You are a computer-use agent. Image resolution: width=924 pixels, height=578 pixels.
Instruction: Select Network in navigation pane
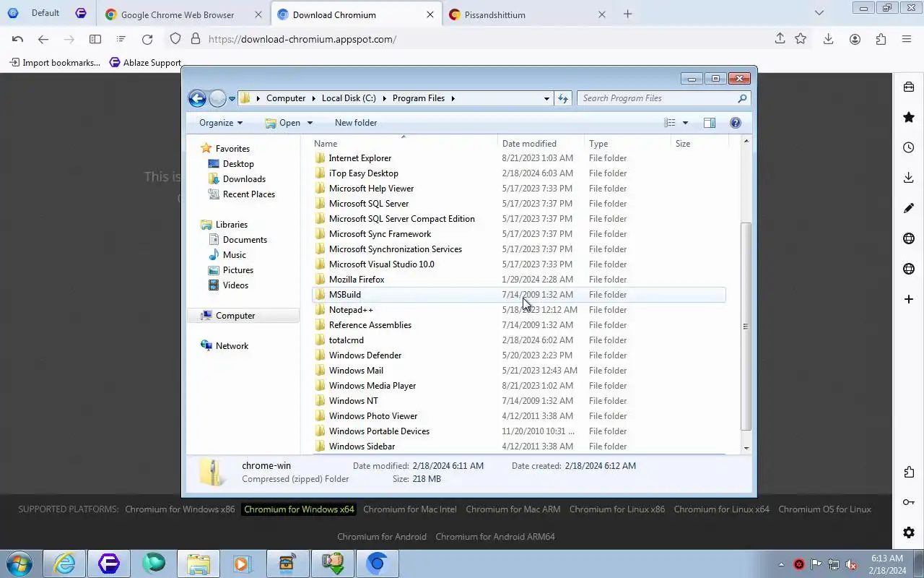pos(232,346)
